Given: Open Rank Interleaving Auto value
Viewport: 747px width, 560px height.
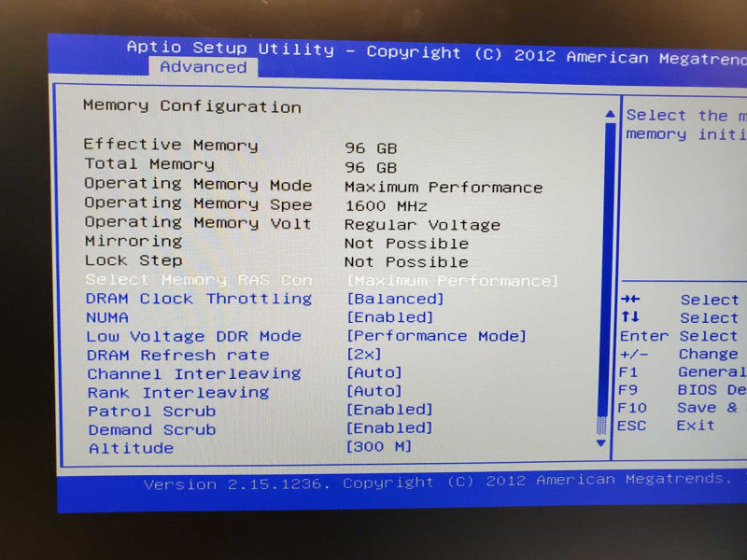Looking at the screenshot, I should click(374, 391).
